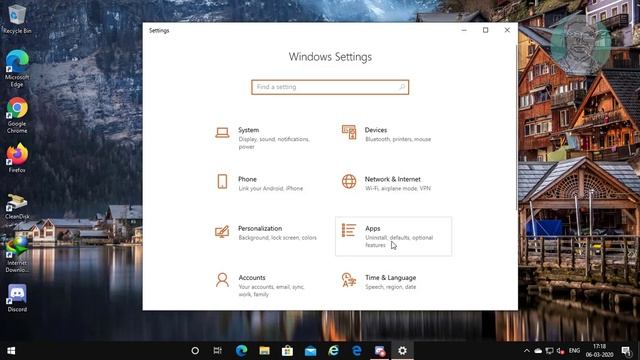Viewport: 640px width, 360px height.
Task: Close the Settings window
Action: click(x=507, y=30)
